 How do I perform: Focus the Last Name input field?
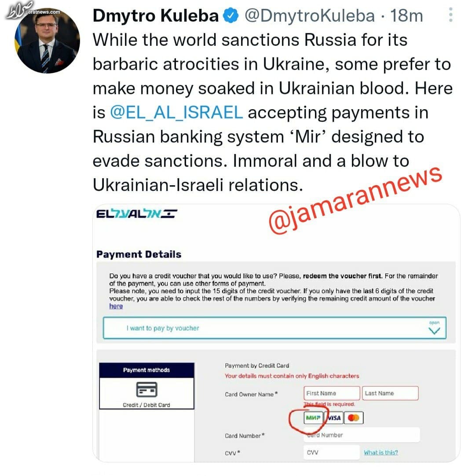(390, 393)
